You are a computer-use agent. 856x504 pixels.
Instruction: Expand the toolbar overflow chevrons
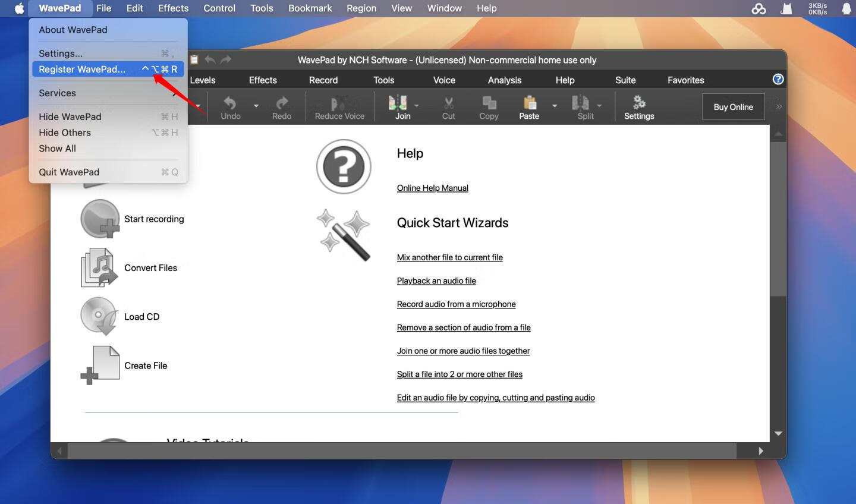point(779,107)
